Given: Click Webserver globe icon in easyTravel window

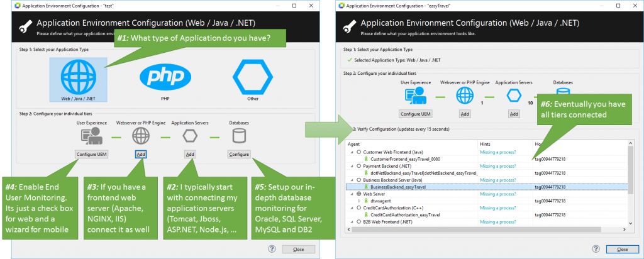Looking at the screenshot, I should tap(465, 96).
